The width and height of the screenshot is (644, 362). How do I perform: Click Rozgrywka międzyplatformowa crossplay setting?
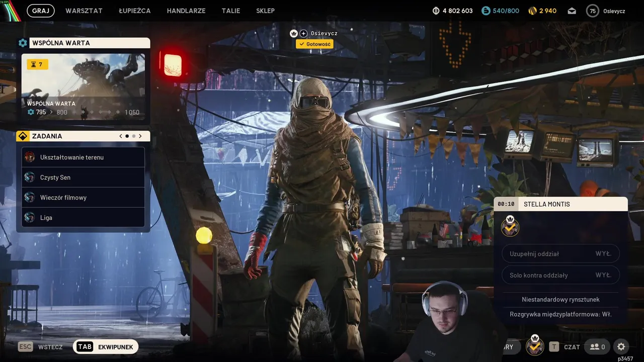[x=560, y=314]
